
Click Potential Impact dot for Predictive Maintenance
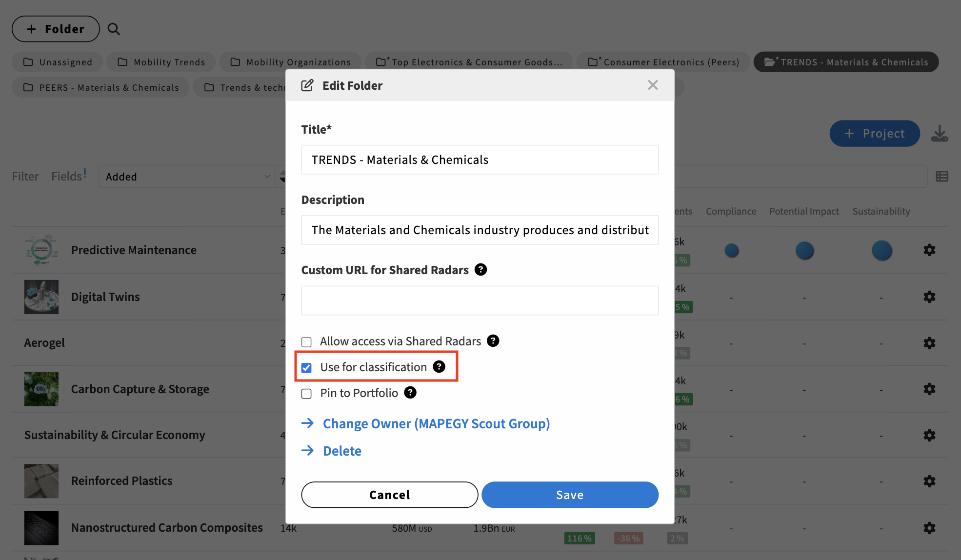click(x=804, y=250)
